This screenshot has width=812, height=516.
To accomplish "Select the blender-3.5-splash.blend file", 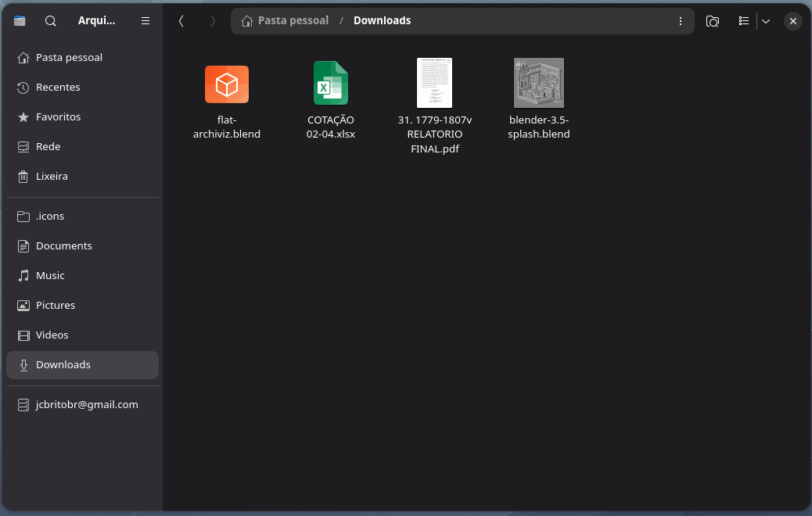I will click(x=538, y=83).
